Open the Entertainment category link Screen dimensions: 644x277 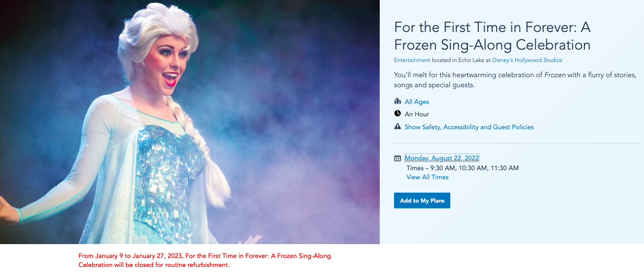click(412, 60)
